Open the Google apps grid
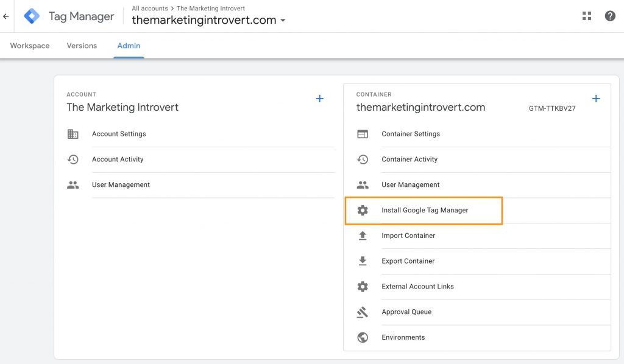Viewport: 624px width, 364px height. click(586, 15)
